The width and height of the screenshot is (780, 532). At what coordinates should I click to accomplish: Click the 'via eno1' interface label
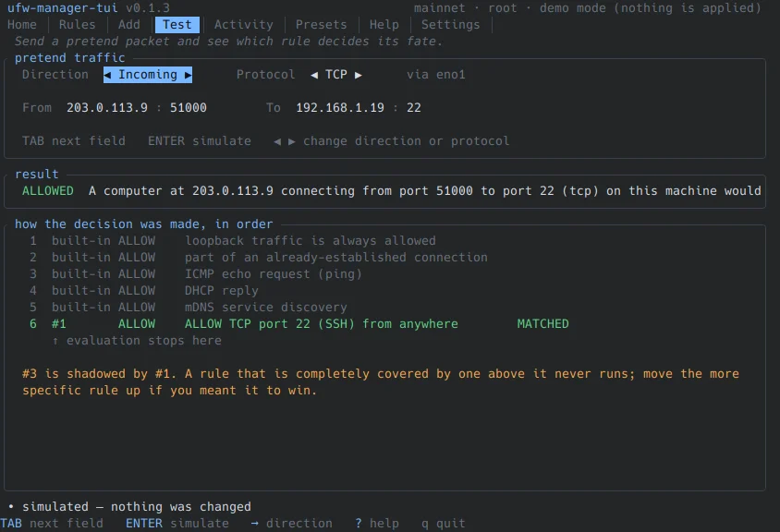click(x=436, y=75)
